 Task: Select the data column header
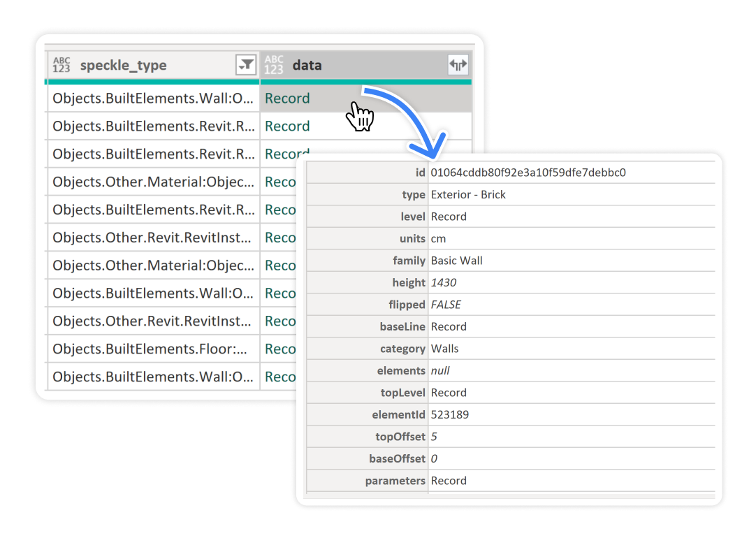click(x=366, y=65)
